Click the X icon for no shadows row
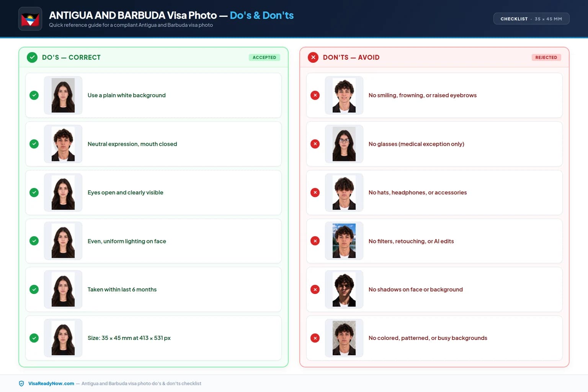 point(315,289)
